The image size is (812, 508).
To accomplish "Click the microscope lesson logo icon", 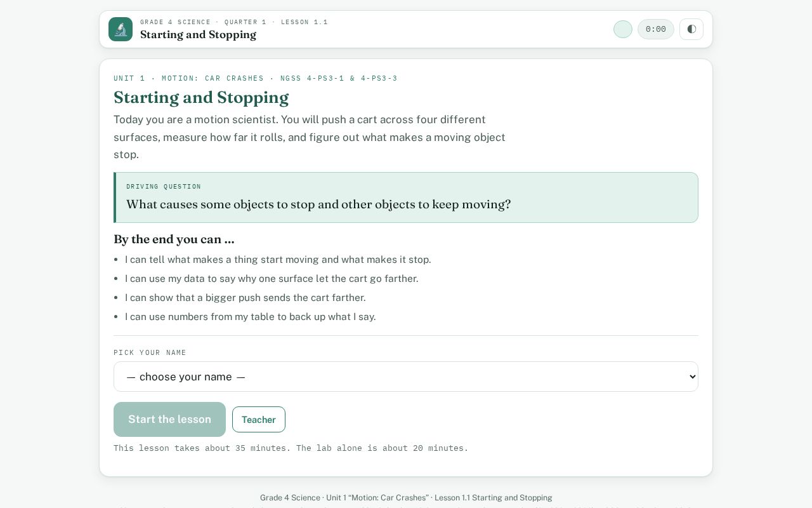I will click(121, 29).
